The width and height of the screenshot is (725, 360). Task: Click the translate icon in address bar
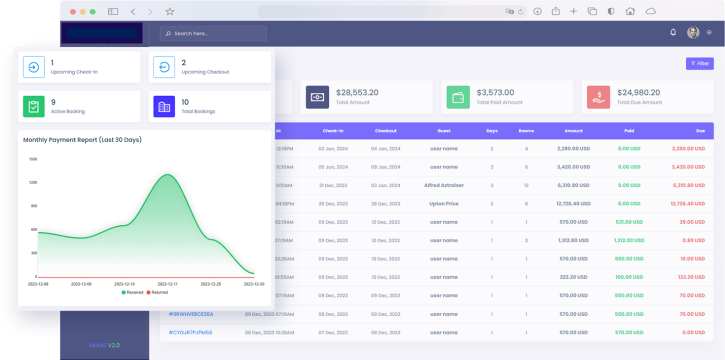click(x=510, y=12)
